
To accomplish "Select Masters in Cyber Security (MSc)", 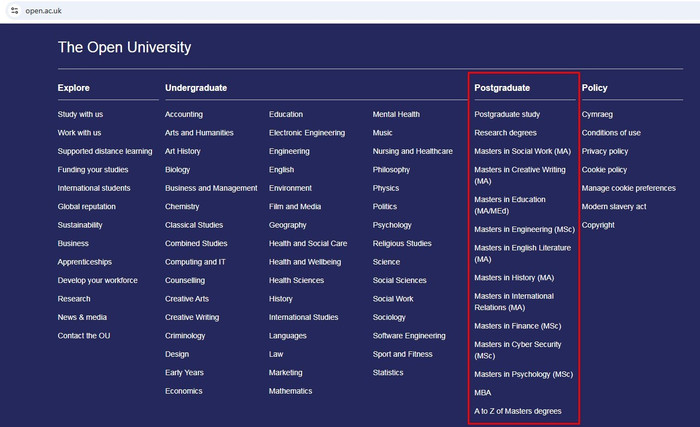I will 518,350.
